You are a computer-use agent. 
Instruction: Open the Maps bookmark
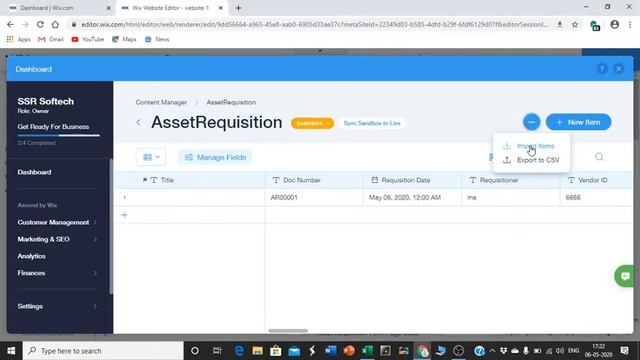[124, 39]
